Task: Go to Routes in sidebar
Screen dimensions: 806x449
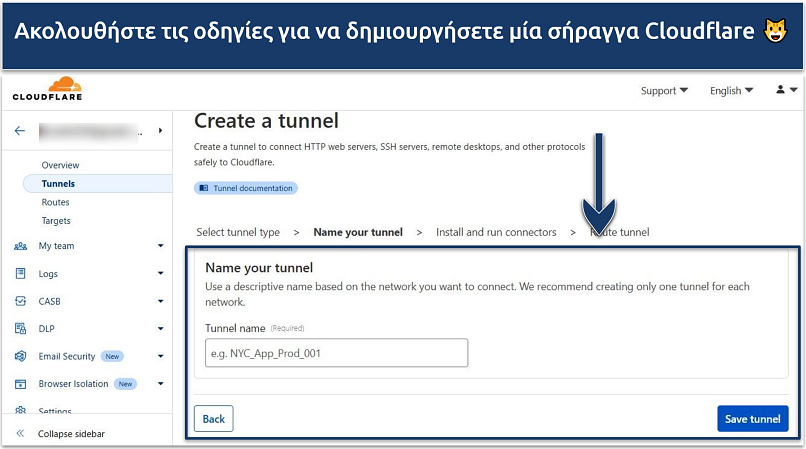Action: (55, 202)
